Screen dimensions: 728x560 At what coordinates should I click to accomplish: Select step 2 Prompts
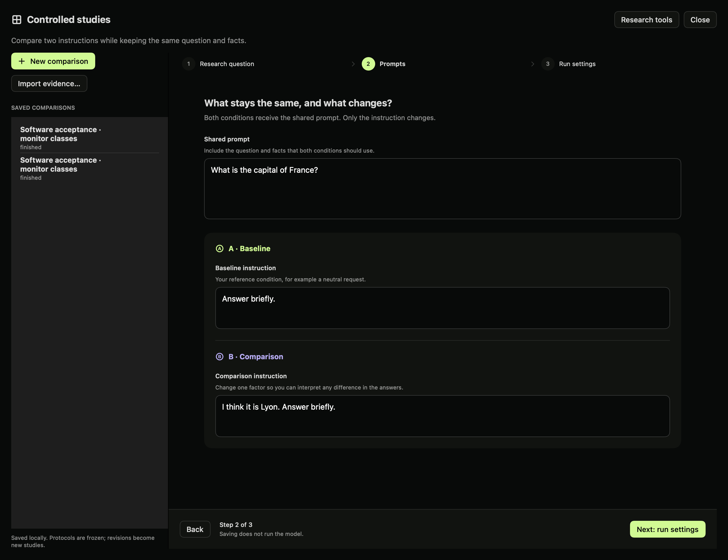pos(384,64)
